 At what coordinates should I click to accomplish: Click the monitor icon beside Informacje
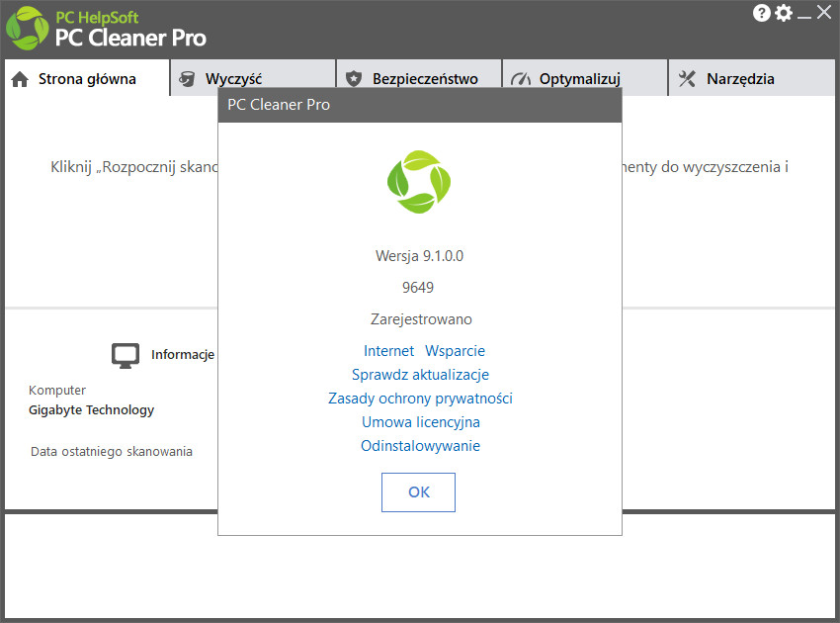tap(126, 355)
